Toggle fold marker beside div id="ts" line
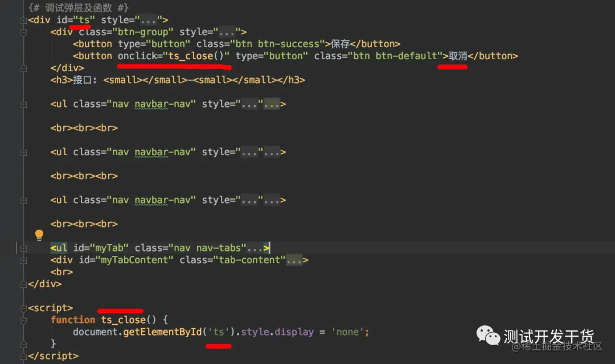This screenshot has height=364, width=615. (23, 20)
